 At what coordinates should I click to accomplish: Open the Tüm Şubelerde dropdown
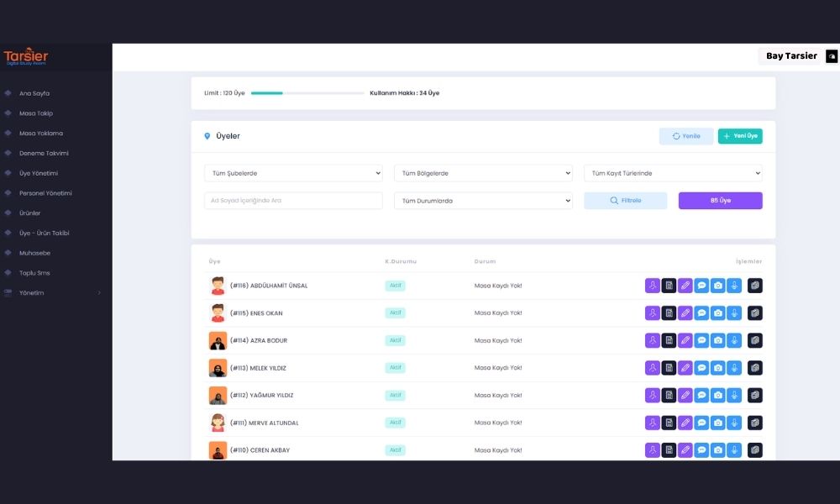(293, 173)
